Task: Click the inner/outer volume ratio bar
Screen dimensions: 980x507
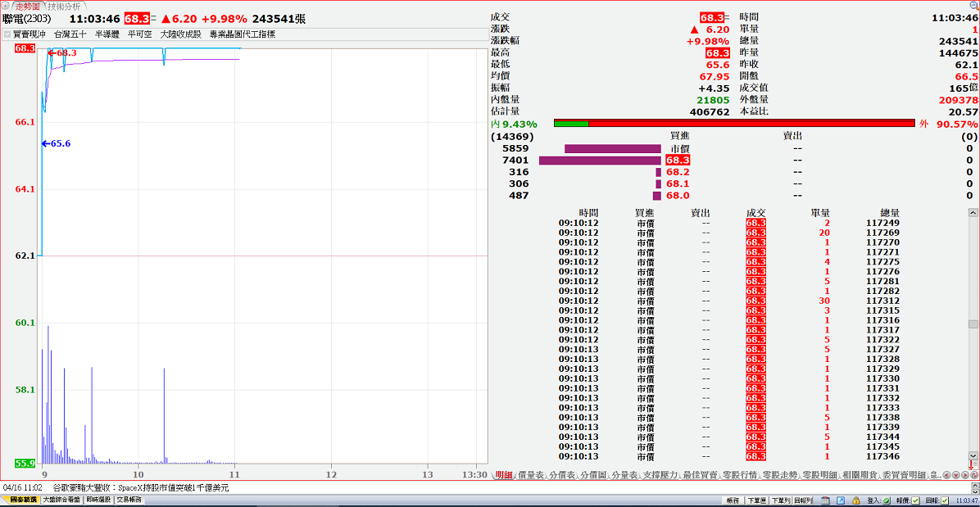Action: (x=734, y=124)
